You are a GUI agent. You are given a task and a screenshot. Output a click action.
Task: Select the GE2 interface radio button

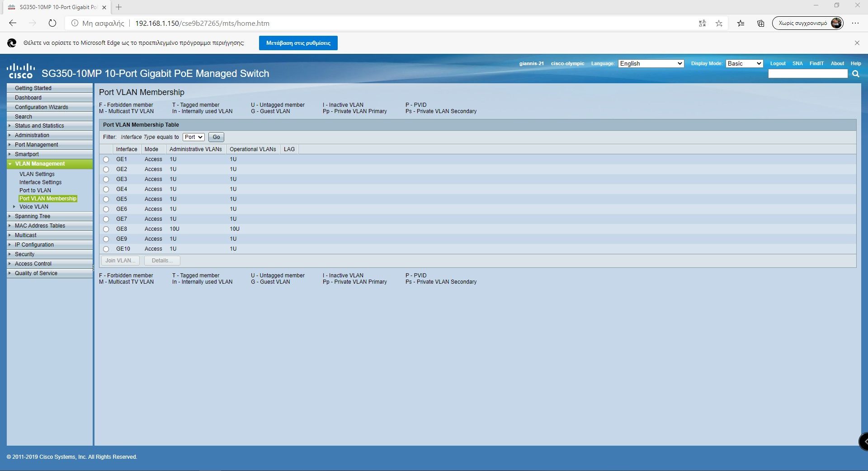click(106, 169)
